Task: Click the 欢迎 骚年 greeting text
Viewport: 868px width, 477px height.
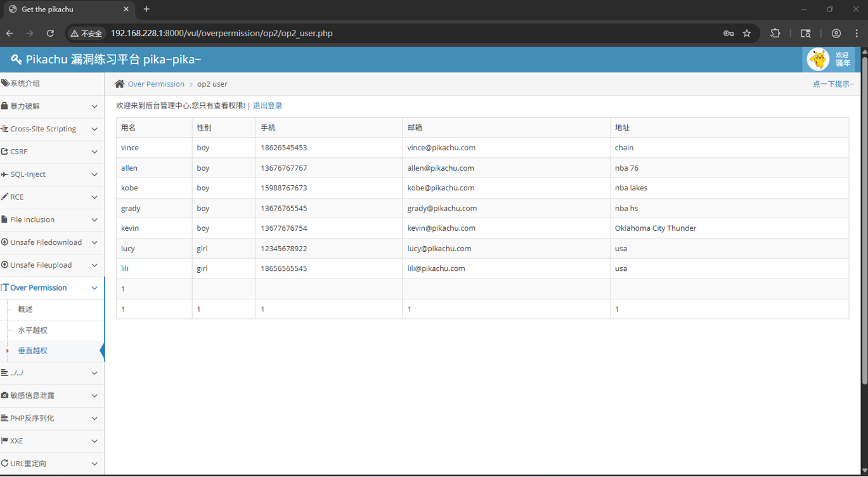Action: point(843,59)
